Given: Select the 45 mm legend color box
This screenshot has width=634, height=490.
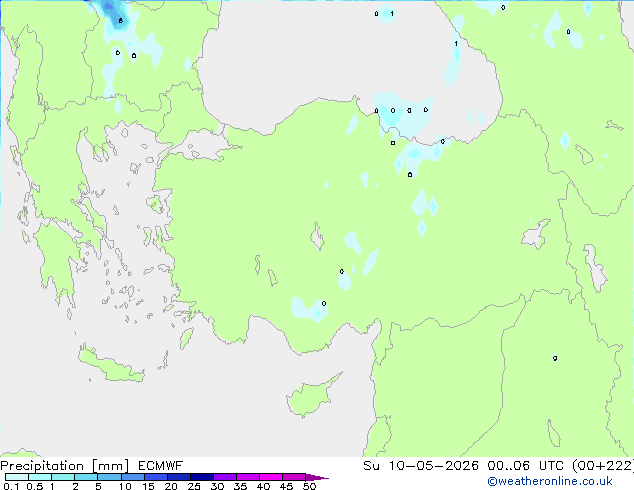Looking at the screenshot, I should coord(294,477).
